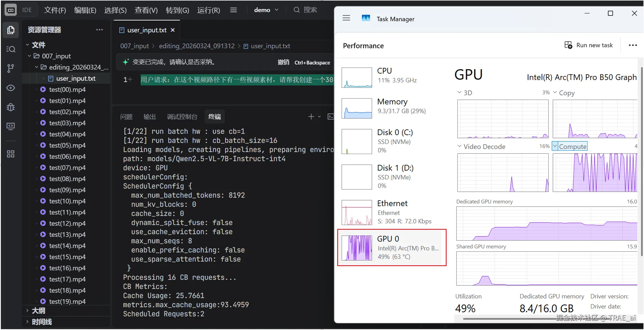Image resolution: width=644 pixels, height=330 pixels.
Task: Open the debug bug icon in sidebar
Action: click(11, 107)
